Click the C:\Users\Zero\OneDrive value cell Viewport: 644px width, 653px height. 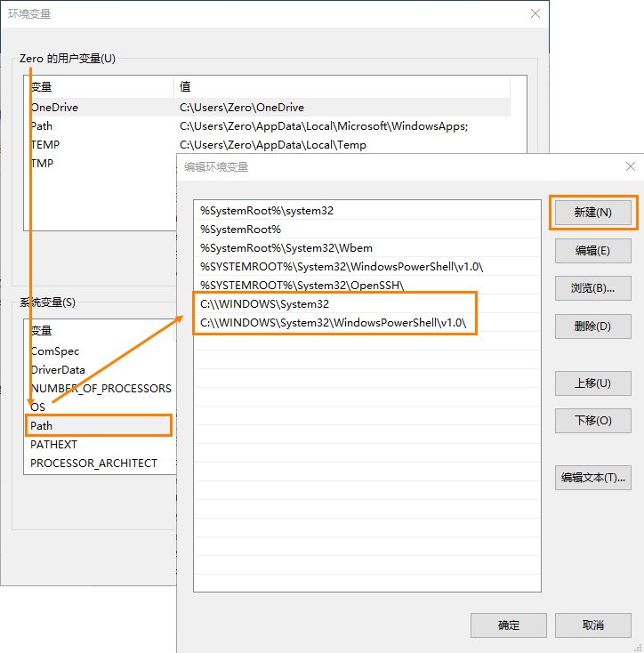click(242, 108)
